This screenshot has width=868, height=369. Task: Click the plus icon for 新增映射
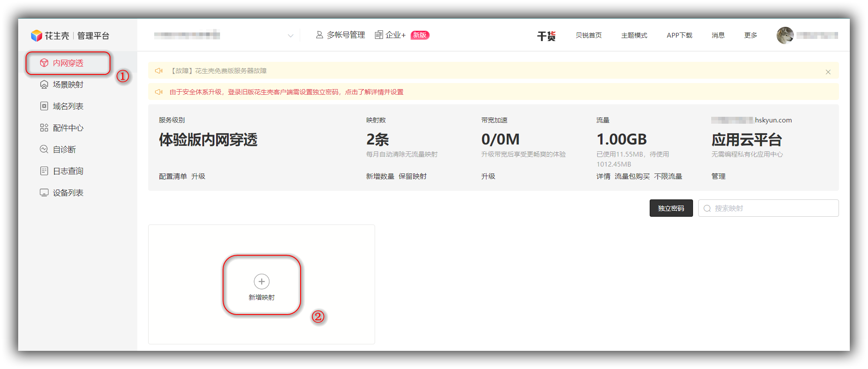tap(262, 282)
